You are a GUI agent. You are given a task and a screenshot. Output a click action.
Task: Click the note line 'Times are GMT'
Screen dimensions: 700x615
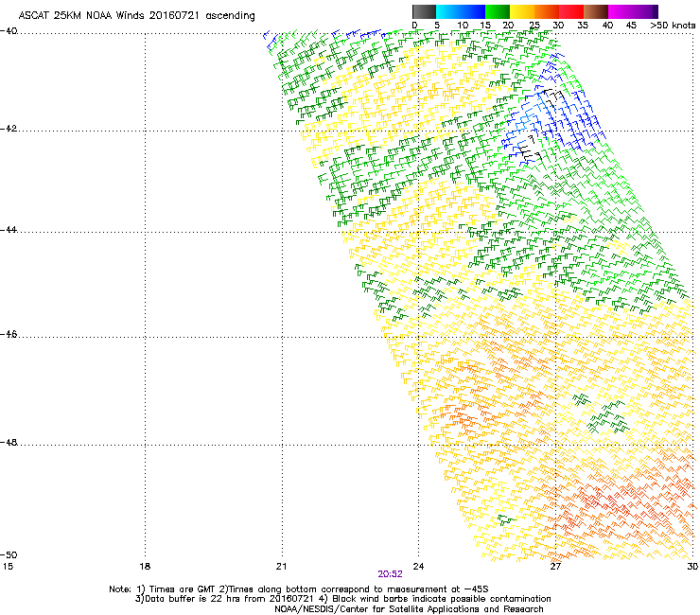(183, 589)
